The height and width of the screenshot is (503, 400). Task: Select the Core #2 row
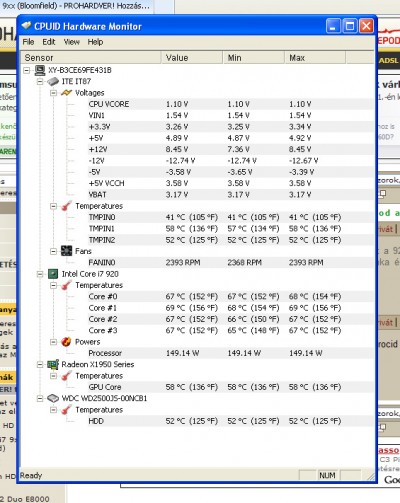click(230, 320)
